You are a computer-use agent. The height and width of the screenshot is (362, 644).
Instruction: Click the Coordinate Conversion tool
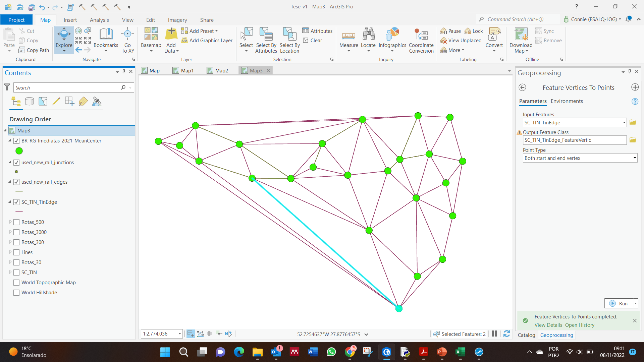point(421,40)
